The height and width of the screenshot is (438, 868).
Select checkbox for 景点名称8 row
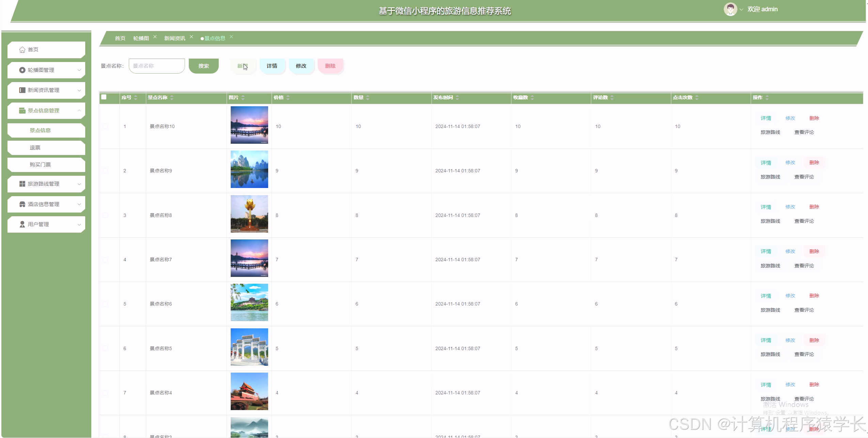point(105,215)
